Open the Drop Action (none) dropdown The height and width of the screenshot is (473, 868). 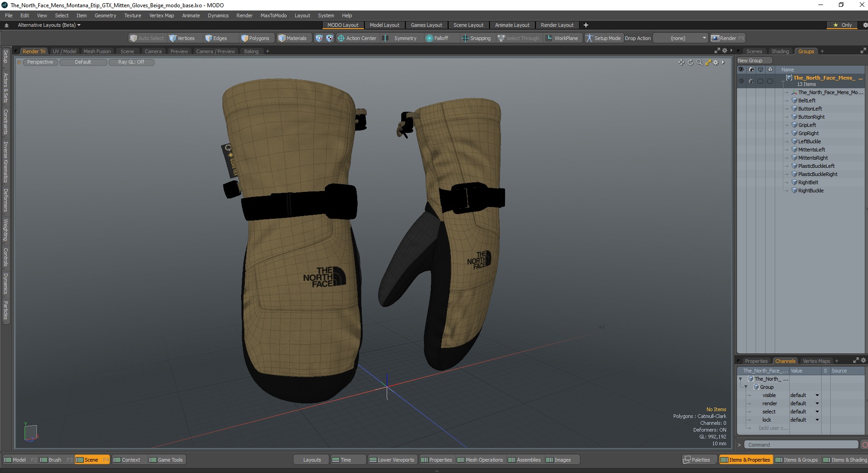tap(681, 38)
